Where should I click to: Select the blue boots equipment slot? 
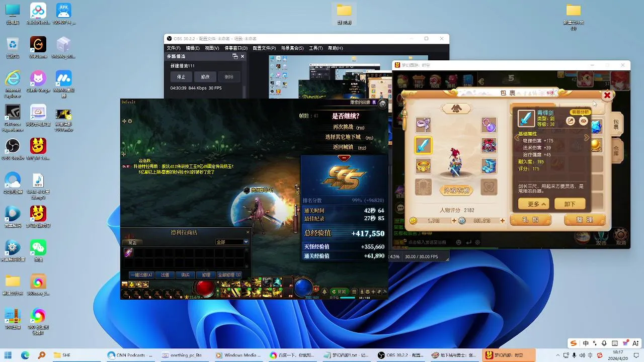[489, 166]
